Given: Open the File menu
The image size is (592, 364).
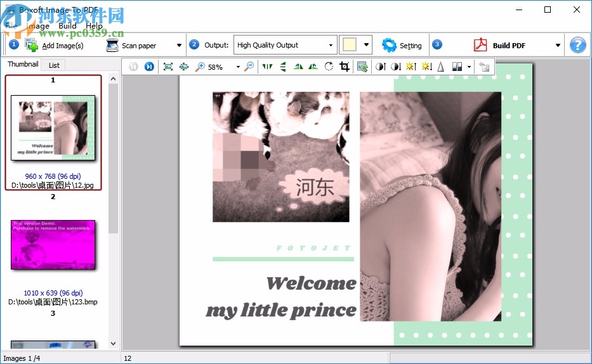Looking at the screenshot, I should pyautogui.click(x=11, y=25).
